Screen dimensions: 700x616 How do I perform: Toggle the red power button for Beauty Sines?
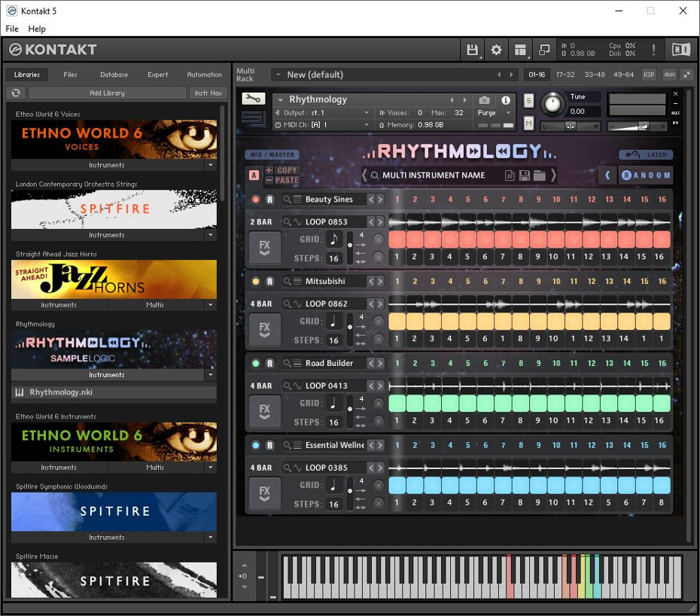255,200
